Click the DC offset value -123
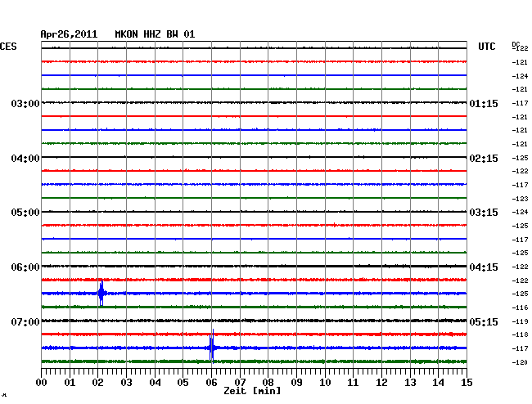Viewport: 532px width, 404px height. (x=520, y=199)
